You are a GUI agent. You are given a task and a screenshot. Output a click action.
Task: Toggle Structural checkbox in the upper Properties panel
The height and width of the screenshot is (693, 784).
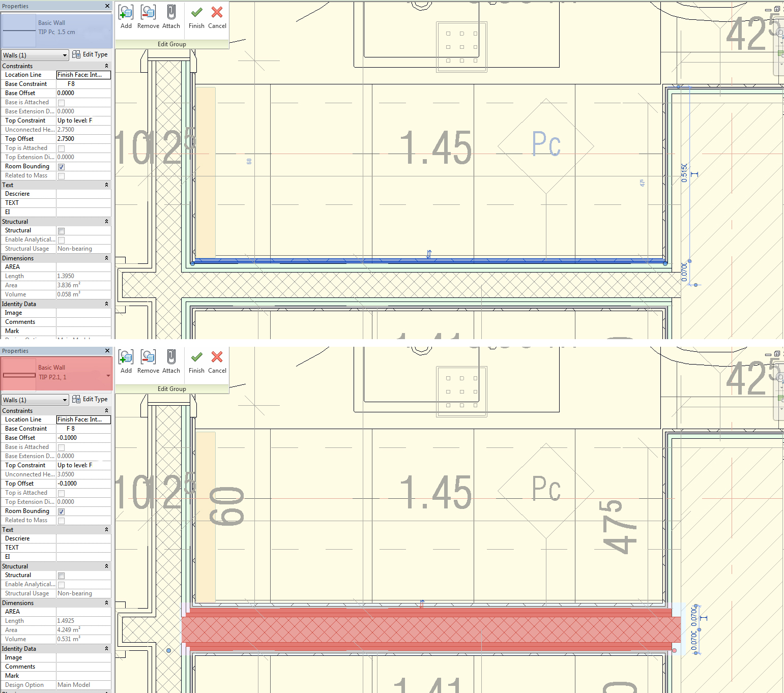tap(61, 231)
